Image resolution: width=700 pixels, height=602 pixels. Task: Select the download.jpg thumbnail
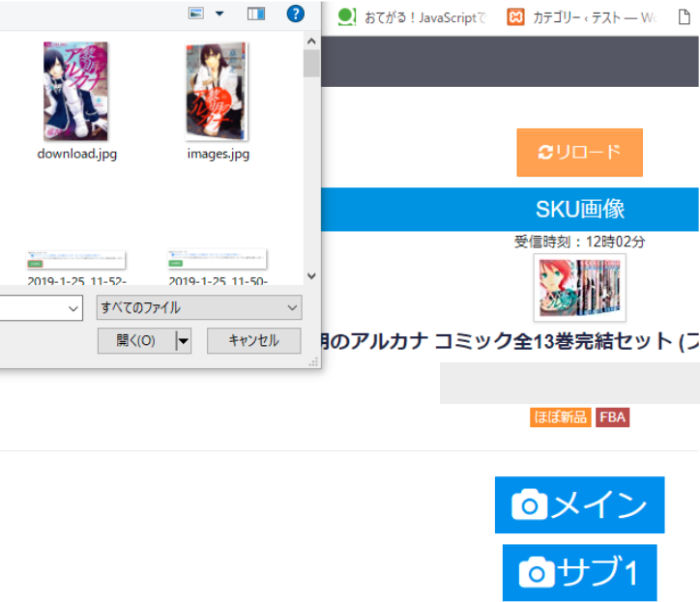pos(75,91)
